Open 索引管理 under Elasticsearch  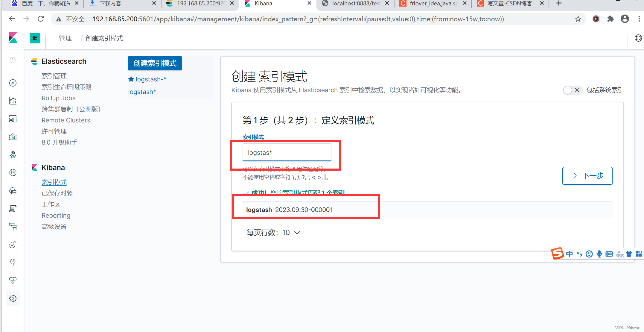[54, 76]
